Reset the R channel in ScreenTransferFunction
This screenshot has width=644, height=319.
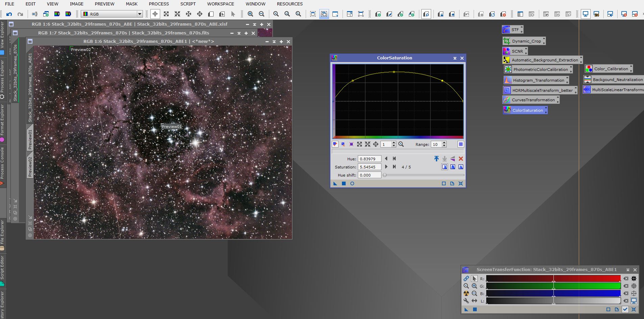click(626, 278)
